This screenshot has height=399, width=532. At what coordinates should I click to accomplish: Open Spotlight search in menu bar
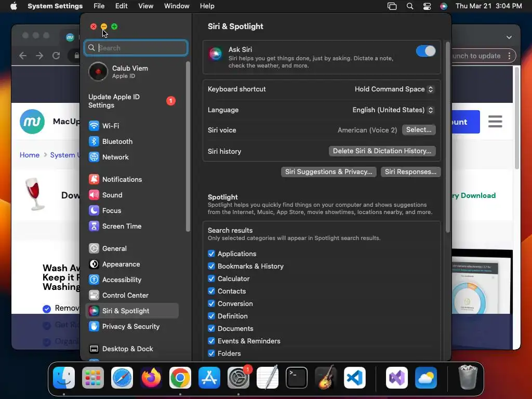pos(410,6)
